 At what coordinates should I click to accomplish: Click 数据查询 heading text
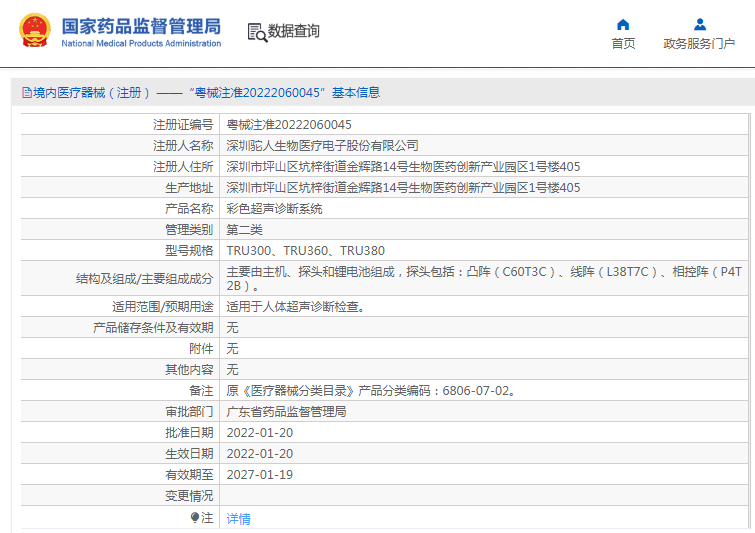pyautogui.click(x=294, y=31)
